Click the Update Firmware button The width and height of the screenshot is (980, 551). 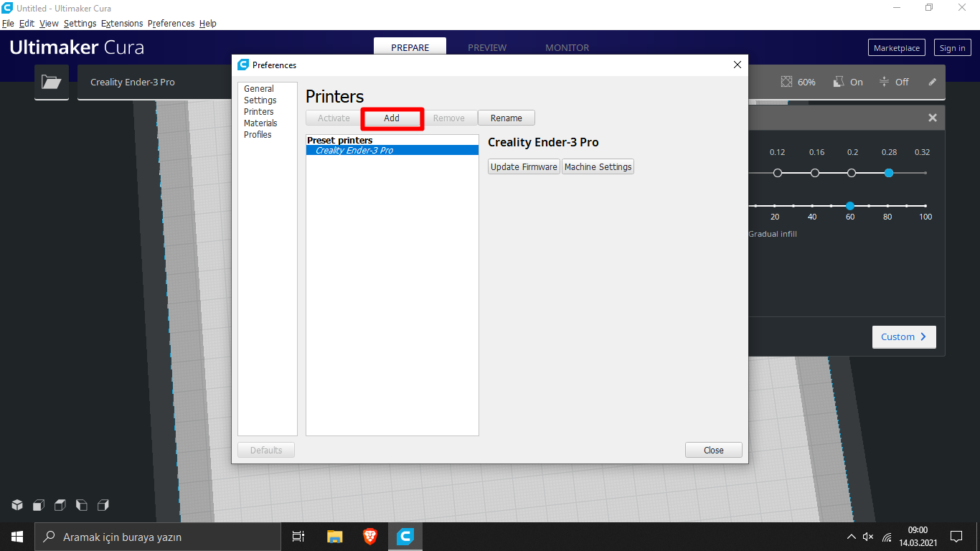524,167
